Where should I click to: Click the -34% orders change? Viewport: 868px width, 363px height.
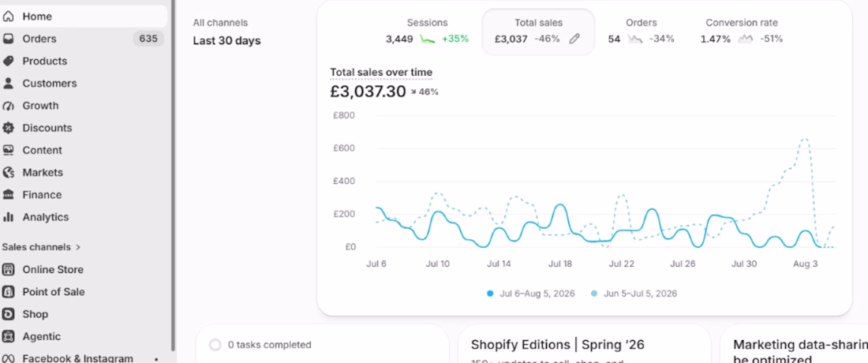point(661,39)
